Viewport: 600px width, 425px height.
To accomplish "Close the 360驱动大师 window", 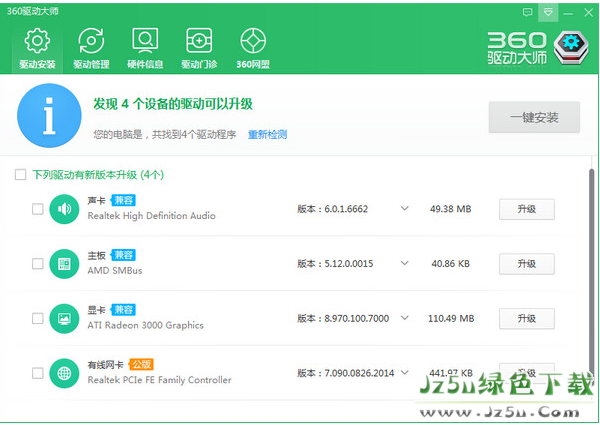I will (589, 13).
